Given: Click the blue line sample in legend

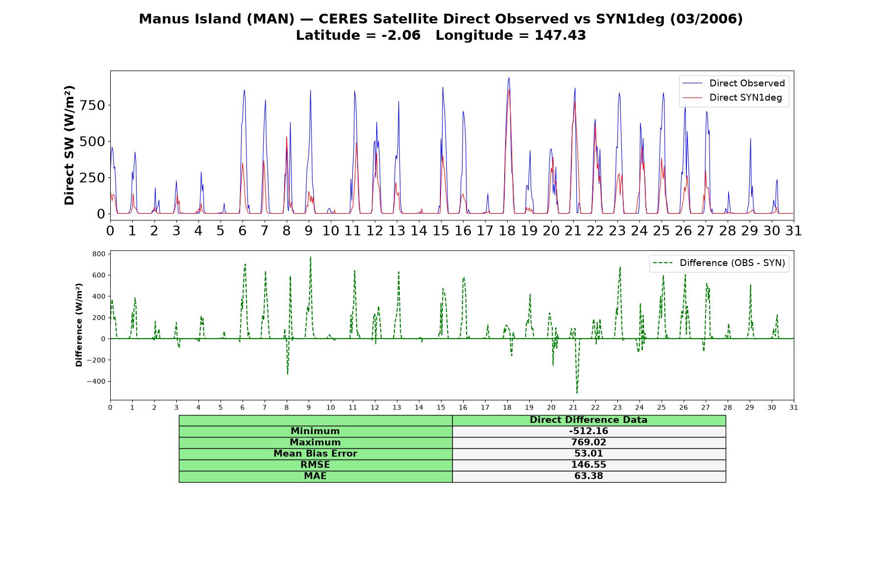Looking at the screenshot, I should click(x=692, y=83).
